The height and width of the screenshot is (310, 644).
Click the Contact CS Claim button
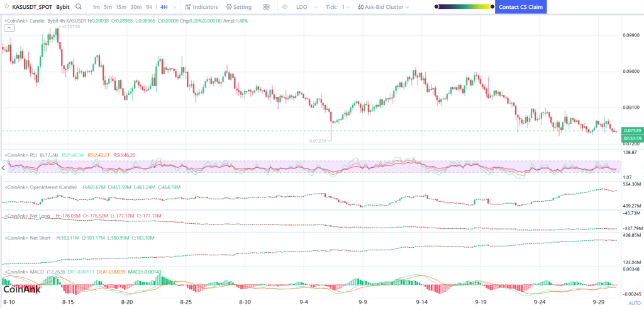(x=521, y=7)
